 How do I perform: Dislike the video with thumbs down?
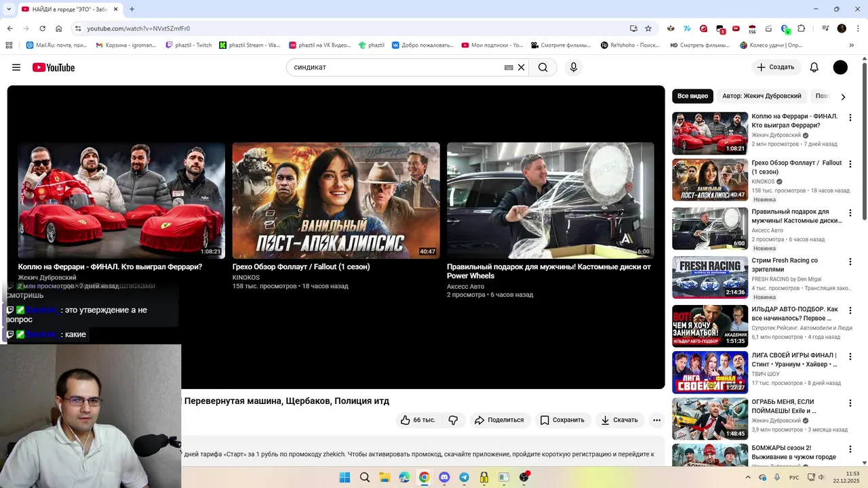point(453,420)
